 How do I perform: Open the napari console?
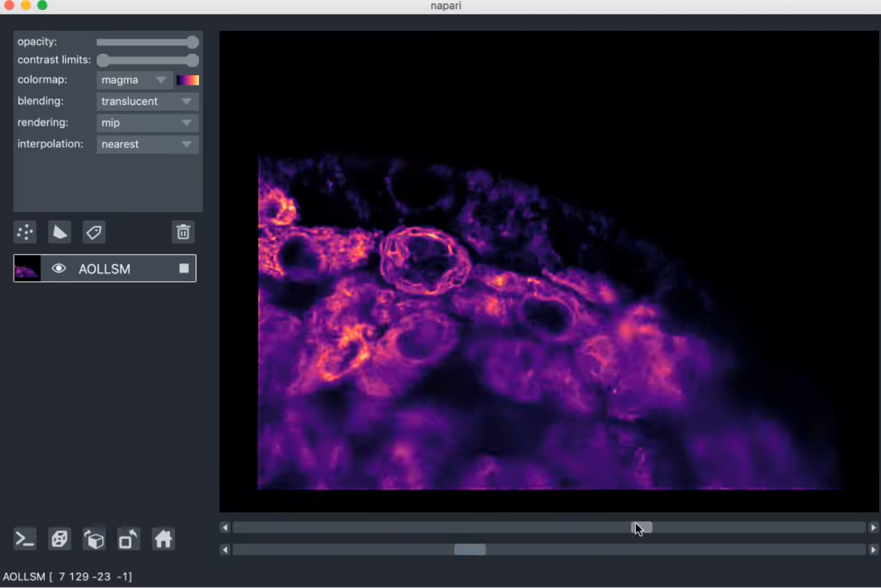[x=24, y=538]
